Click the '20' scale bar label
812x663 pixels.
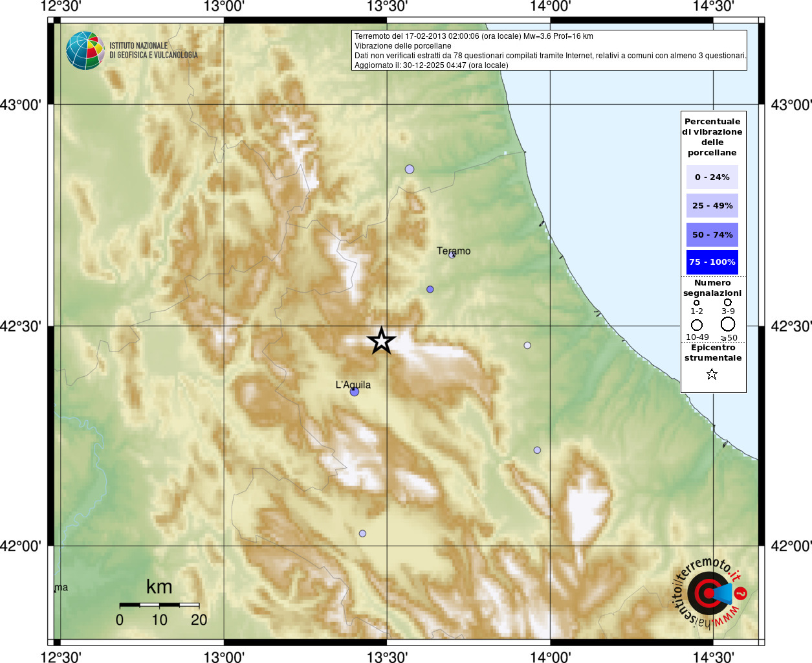[199, 620]
